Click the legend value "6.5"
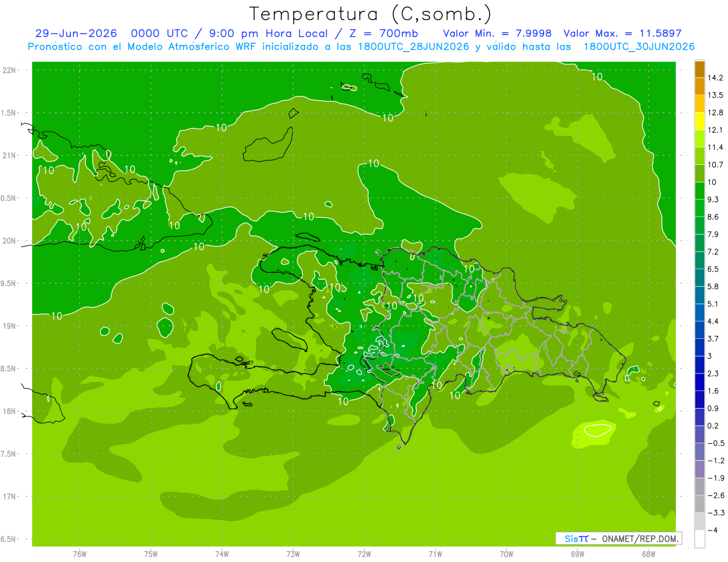Screen dimensions: 728x562 (x=713, y=269)
